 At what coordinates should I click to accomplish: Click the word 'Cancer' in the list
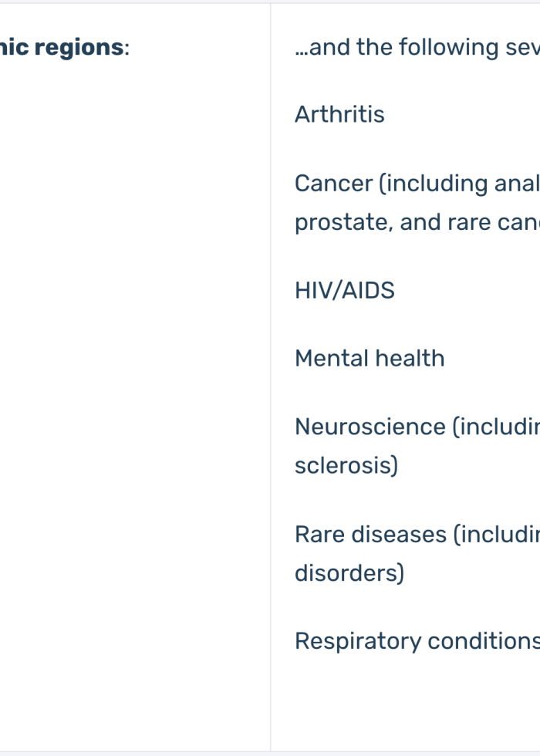[333, 184]
